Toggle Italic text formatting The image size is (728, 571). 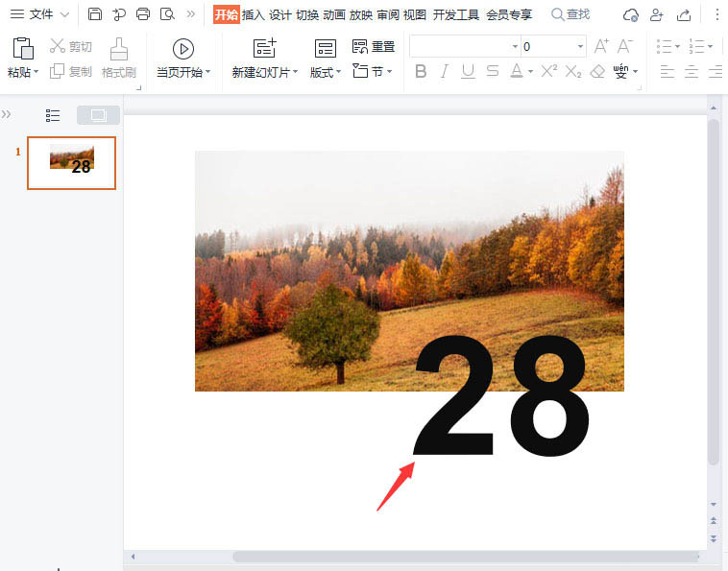tap(444, 71)
